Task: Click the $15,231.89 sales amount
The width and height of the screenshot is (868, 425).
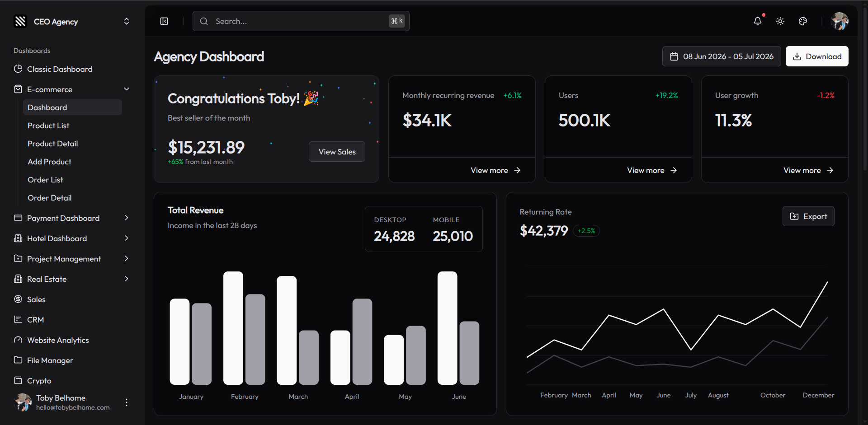Action: pos(206,147)
